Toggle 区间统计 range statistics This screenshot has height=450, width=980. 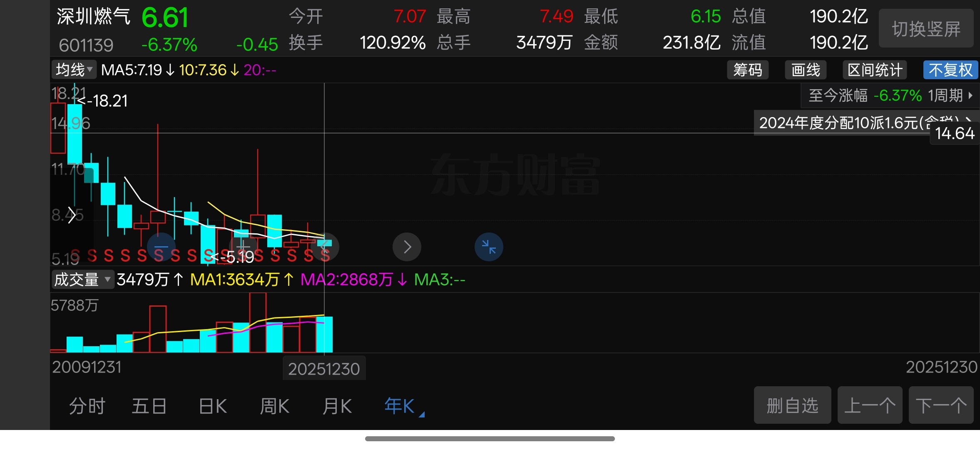point(875,70)
